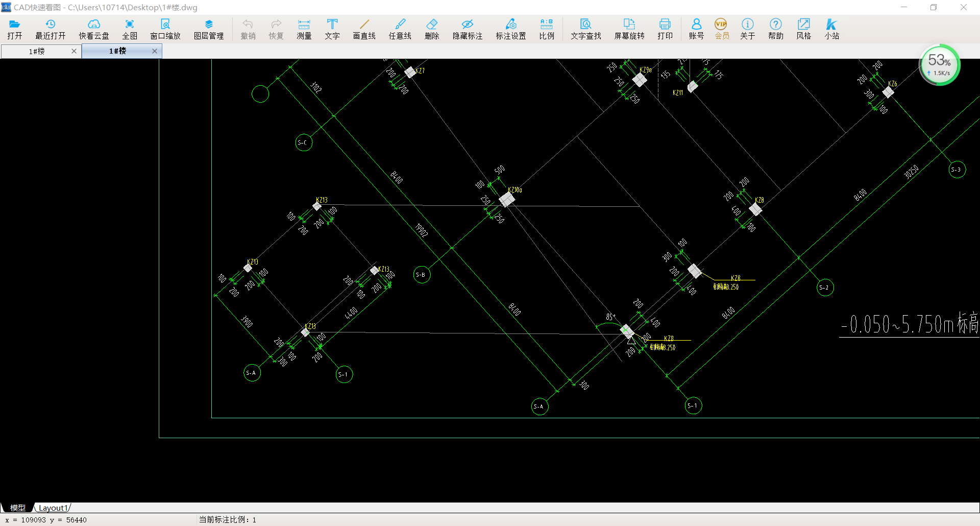Toggle 隐藏标注 hide annotations
This screenshot has height=526, width=980.
click(x=468, y=29)
